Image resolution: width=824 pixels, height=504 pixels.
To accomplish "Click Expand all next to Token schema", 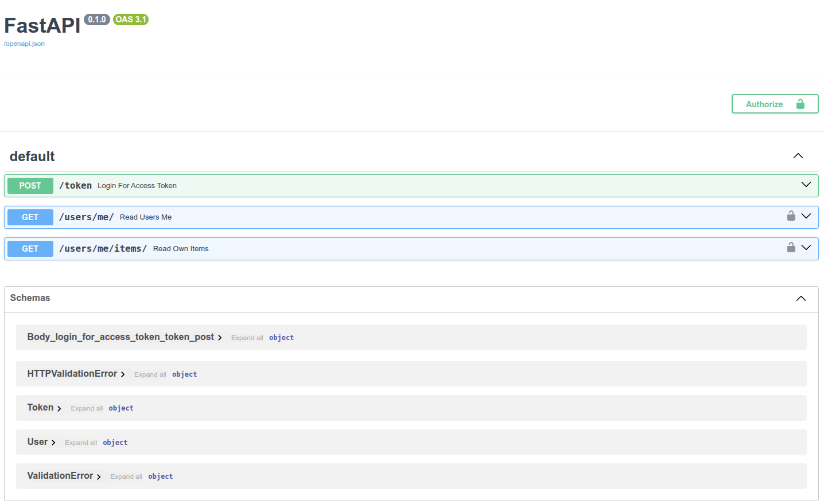I will [x=87, y=408].
